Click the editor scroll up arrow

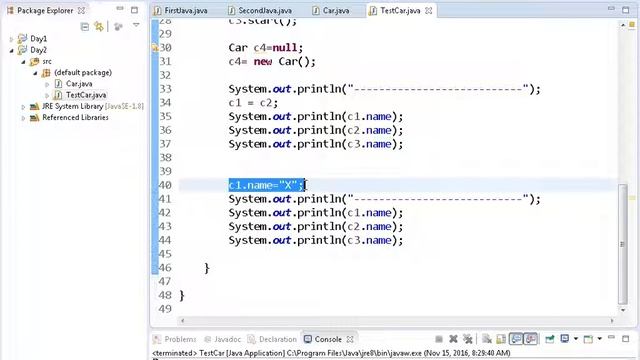click(x=622, y=25)
